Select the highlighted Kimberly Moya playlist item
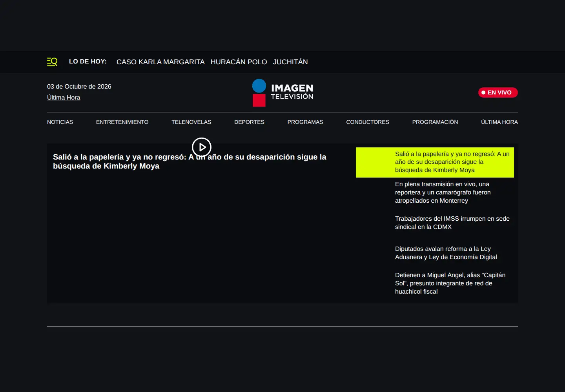This screenshot has width=565, height=392. (x=435, y=162)
